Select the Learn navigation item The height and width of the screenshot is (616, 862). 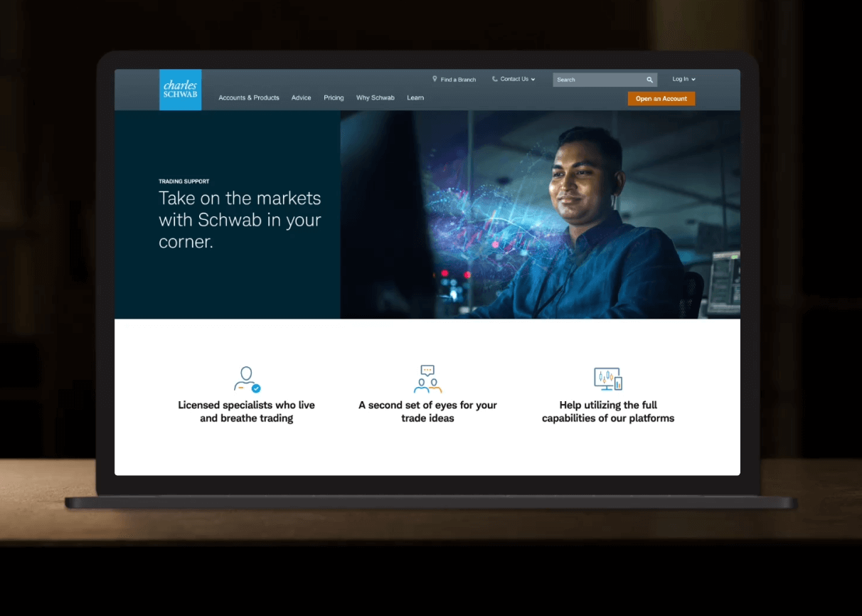pyautogui.click(x=415, y=97)
